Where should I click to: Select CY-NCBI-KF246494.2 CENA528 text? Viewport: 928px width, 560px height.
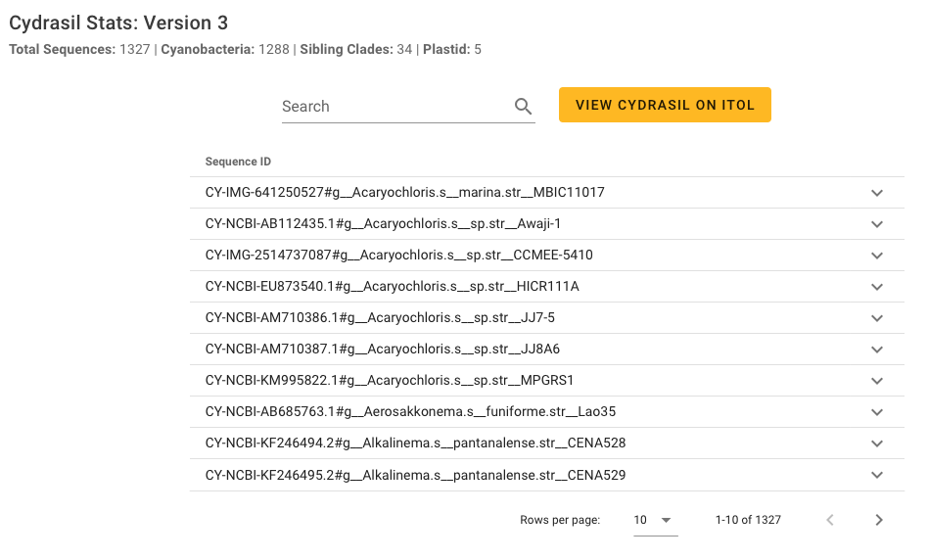pyautogui.click(x=415, y=443)
